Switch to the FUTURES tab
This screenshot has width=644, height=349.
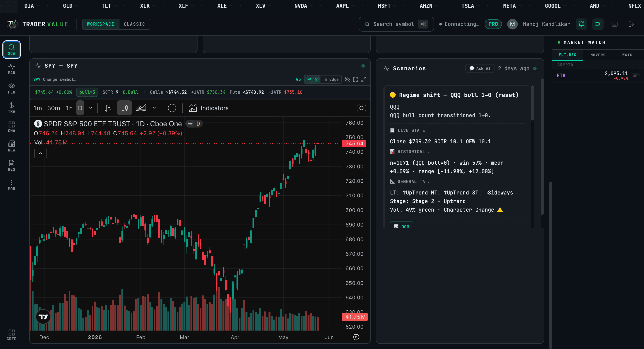[x=567, y=55]
